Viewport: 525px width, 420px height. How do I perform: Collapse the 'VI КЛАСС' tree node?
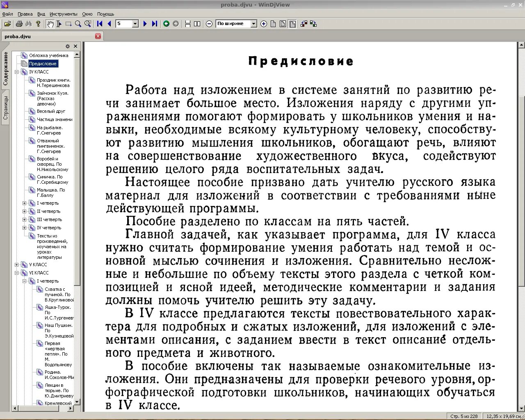[17, 273]
